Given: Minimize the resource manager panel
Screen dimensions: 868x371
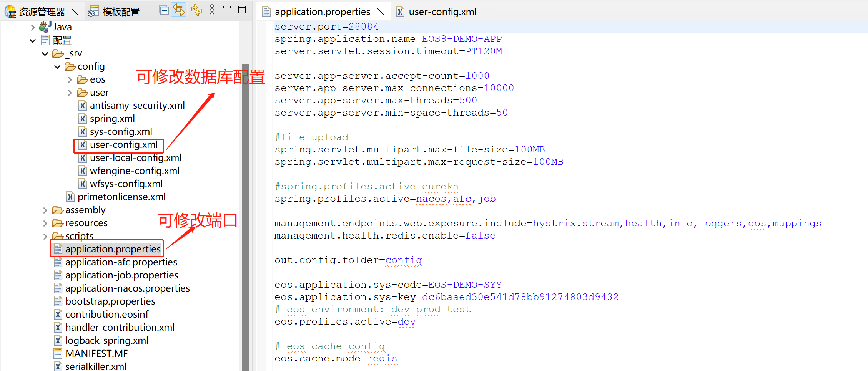Looking at the screenshot, I should tap(227, 8).
